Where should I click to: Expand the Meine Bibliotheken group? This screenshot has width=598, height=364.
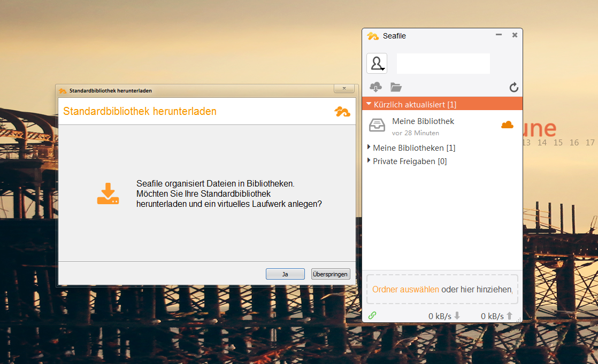(369, 147)
